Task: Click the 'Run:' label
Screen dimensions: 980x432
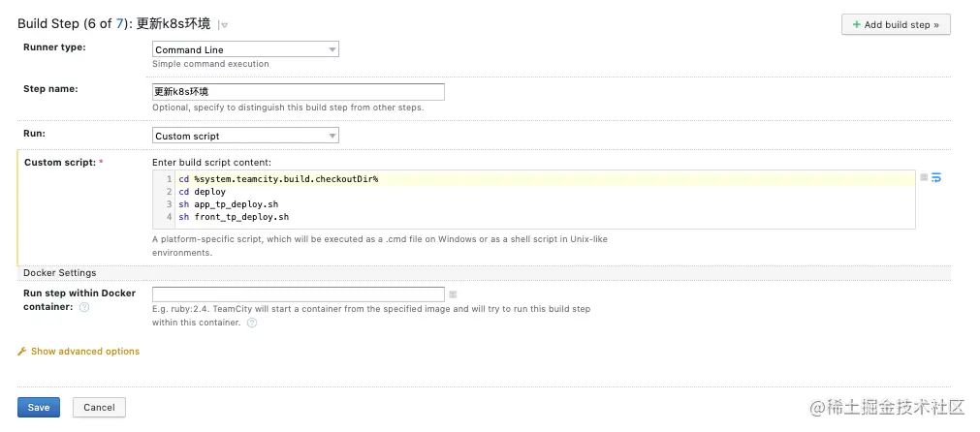Action: coord(34,133)
